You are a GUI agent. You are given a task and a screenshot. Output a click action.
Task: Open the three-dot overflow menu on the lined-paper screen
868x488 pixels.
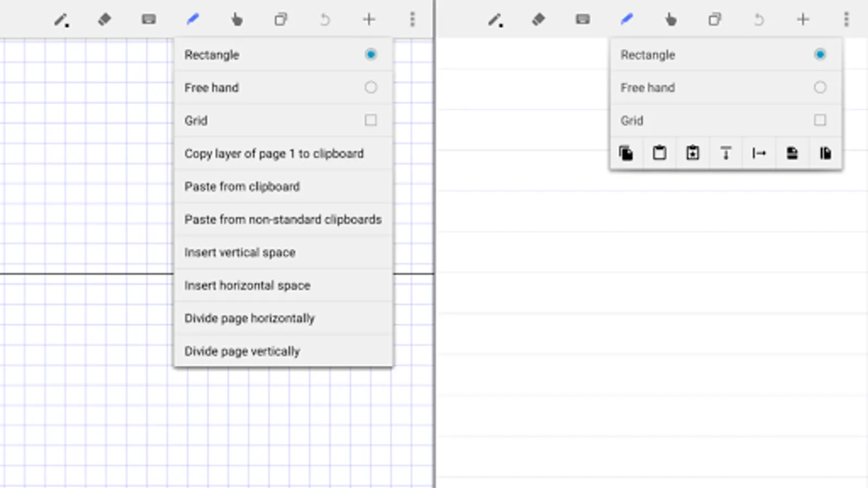coord(846,20)
